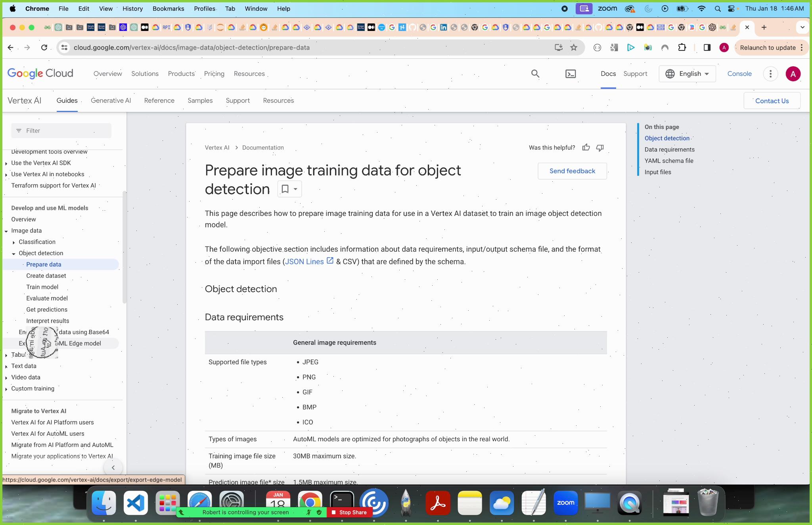This screenshot has height=525, width=812.
Task: Open Terraform support for Vertex AI
Action: (x=54, y=186)
